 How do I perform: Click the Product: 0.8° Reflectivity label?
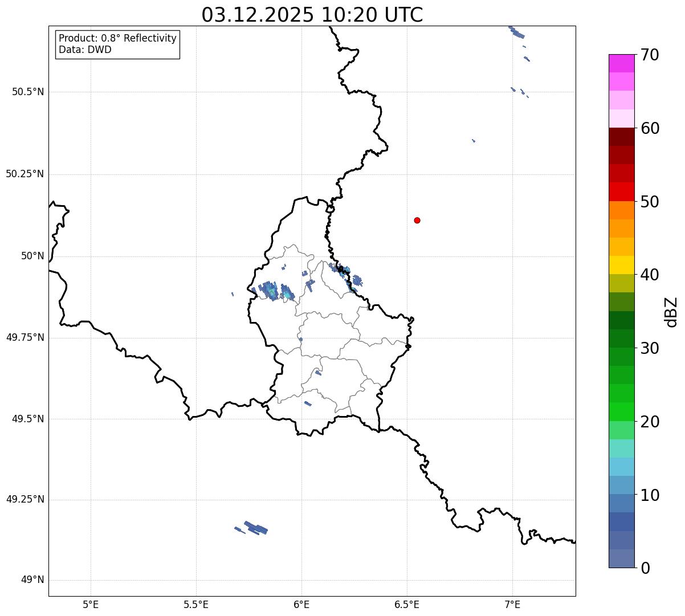point(118,38)
